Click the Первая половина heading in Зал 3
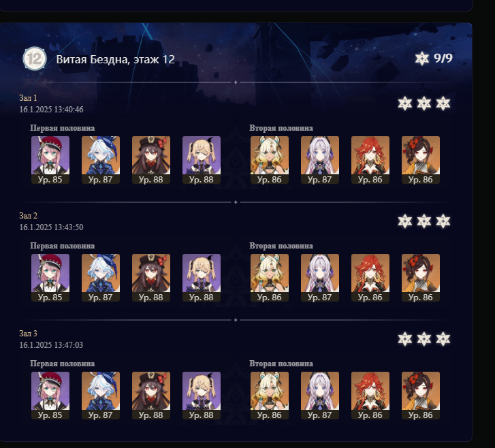The width and height of the screenshot is (495, 448). point(62,364)
